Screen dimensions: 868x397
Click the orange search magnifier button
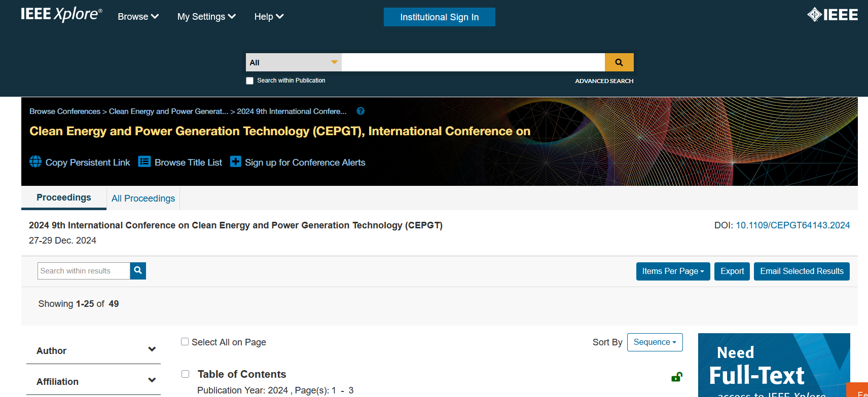point(619,62)
